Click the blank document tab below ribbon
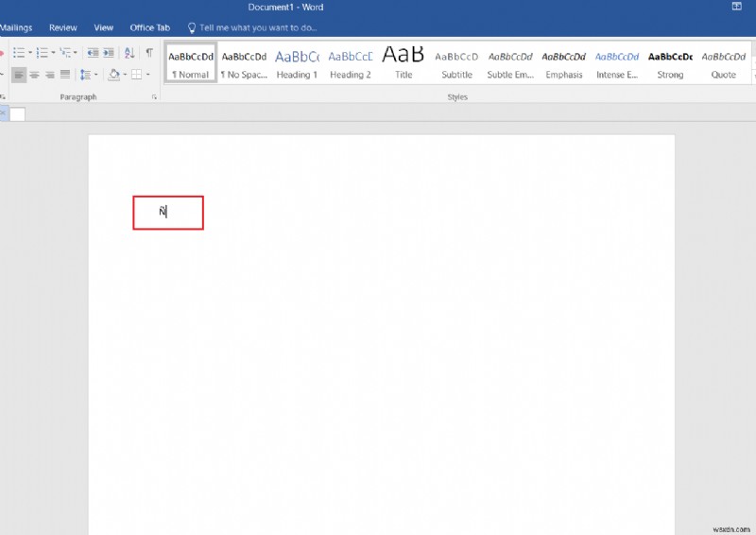 [17, 114]
